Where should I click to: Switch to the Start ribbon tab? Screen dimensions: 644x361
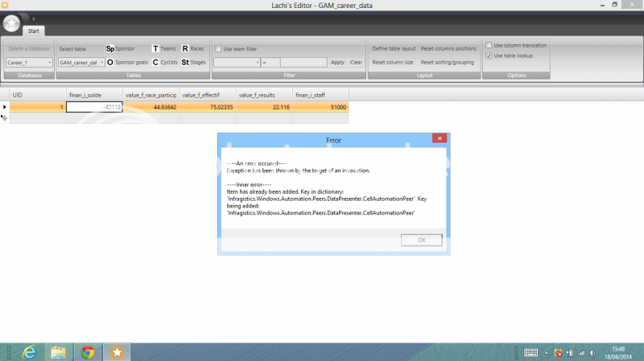click(x=33, y=31)
